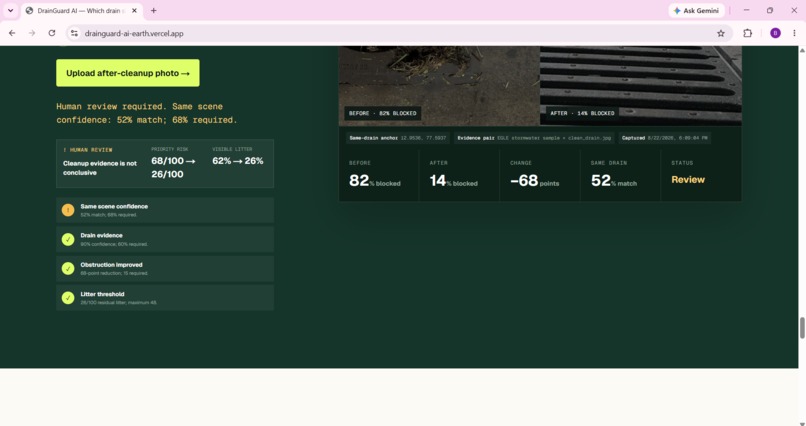
Task: Open the site information icon in the address bar
Action: point(75,33)
